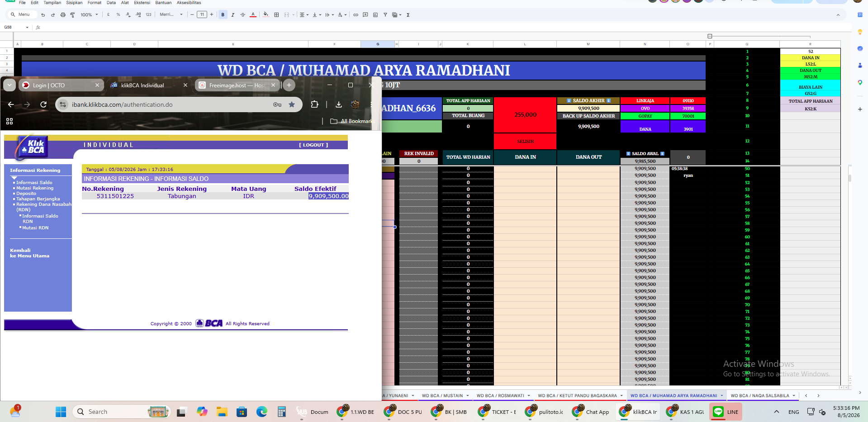Increase decimal places in Sheets

tap(138, 15)
